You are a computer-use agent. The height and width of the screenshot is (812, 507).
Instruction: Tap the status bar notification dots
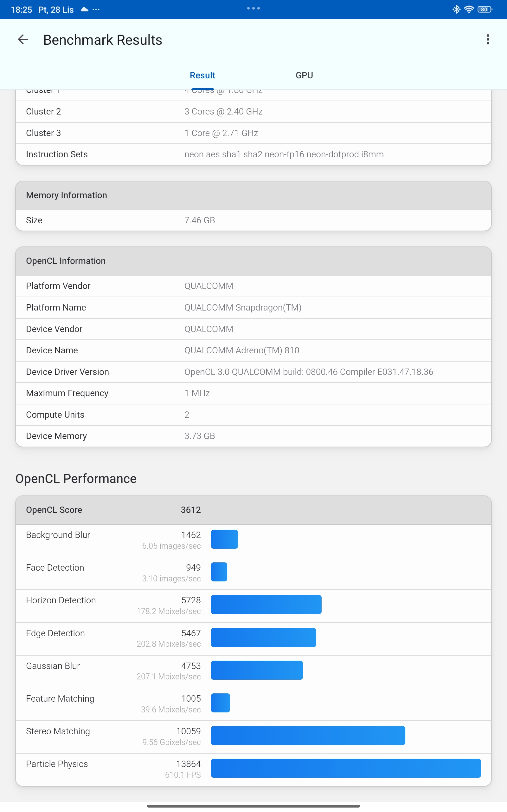(96, 10)
